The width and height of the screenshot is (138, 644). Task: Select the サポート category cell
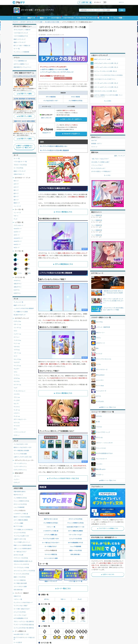[63, 599]
